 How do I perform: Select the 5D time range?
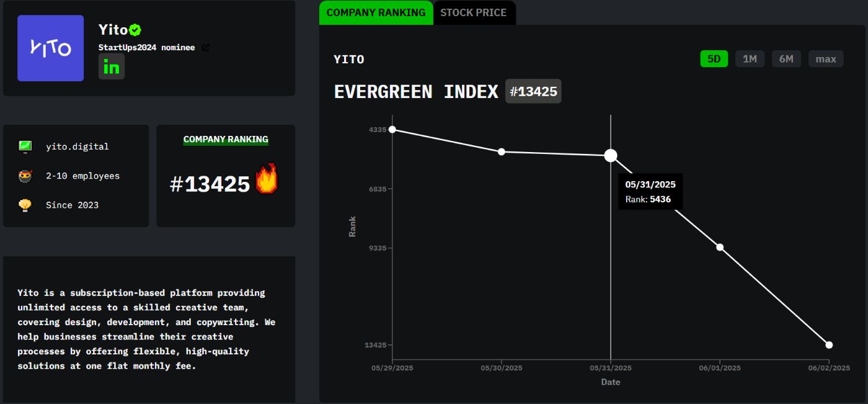714,59
